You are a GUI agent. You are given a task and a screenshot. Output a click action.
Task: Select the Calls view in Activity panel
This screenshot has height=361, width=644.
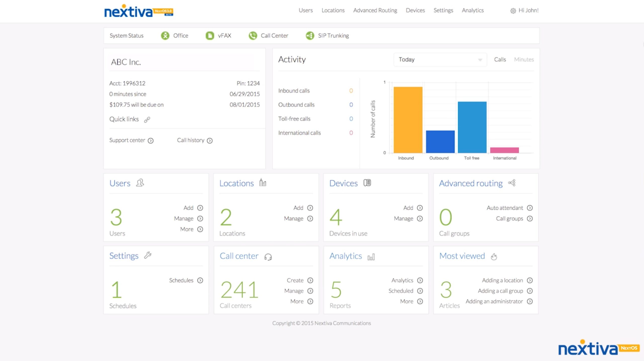point(500,60)
